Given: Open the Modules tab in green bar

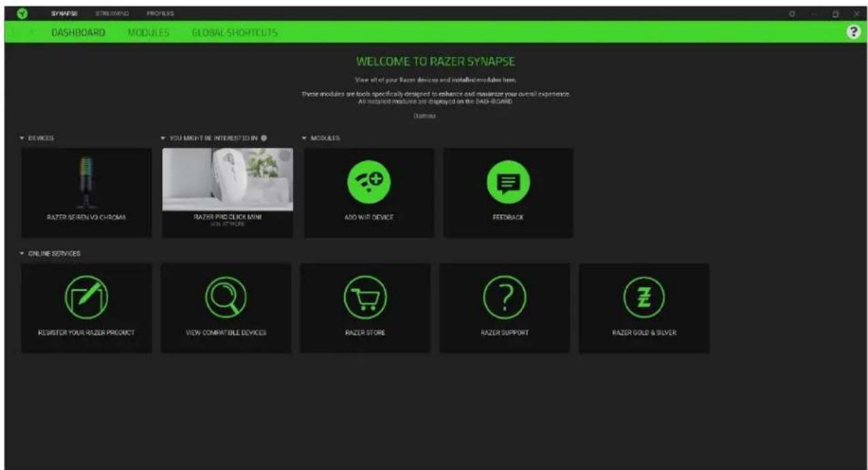Looking at the screenshot, I should 149,32.
